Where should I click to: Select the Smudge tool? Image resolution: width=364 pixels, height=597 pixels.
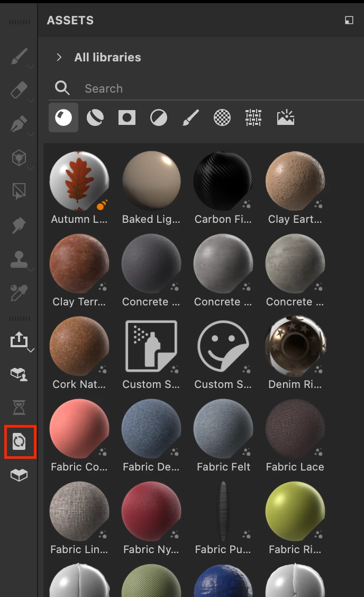click(19, 225)
